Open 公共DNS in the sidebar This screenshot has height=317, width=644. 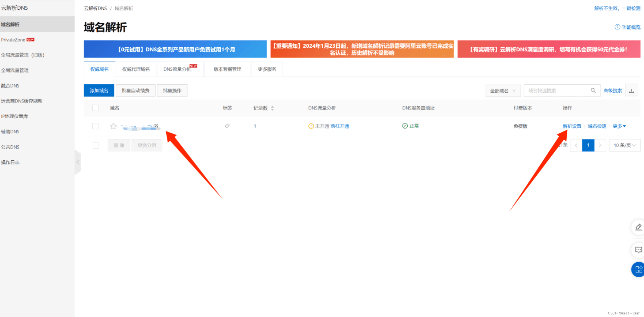point(10,147)
